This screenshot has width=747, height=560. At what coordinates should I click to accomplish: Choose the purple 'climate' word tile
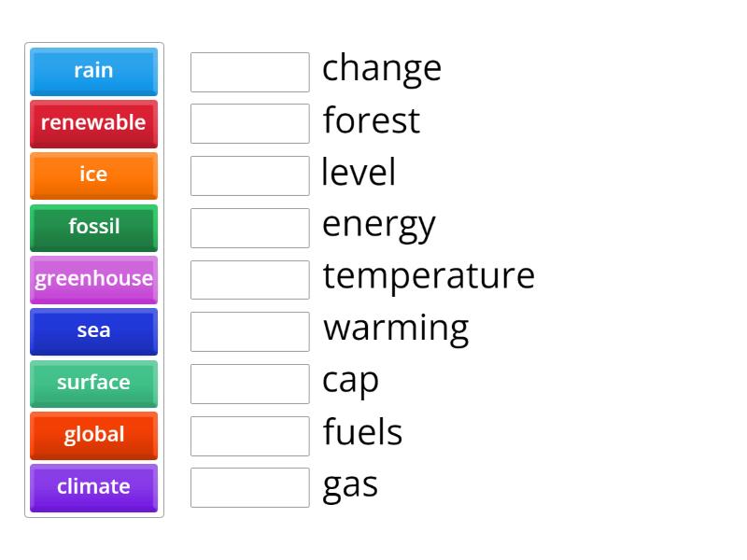pyautogui.click(x=93, y=487)
